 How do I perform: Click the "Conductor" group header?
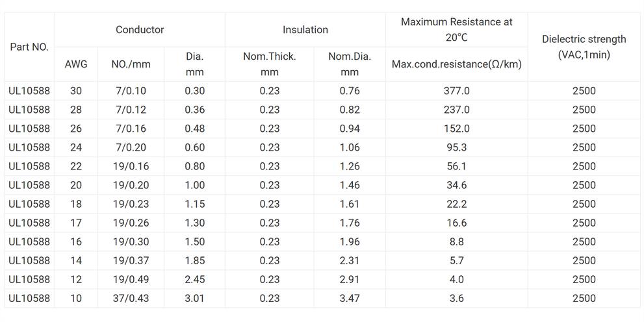pyautogui.click(x=140, y=30)
